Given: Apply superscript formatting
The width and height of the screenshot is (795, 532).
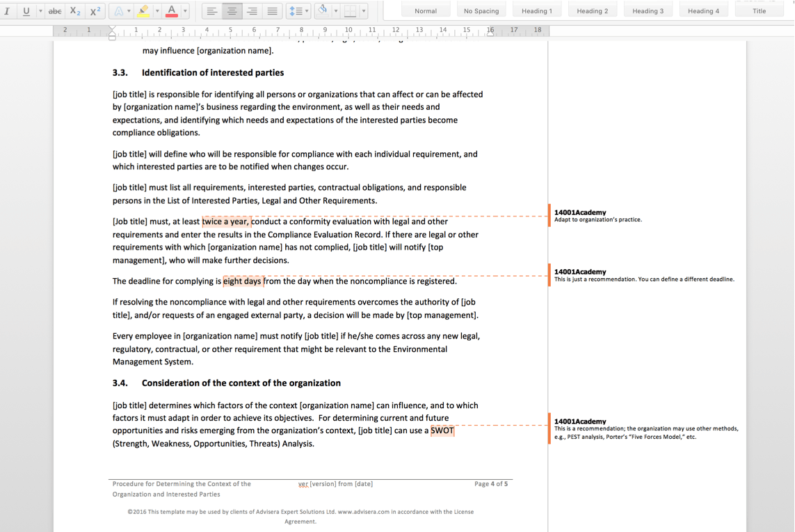Looking at the screenshot, I should pyautogui.click(x=95, y=11).
